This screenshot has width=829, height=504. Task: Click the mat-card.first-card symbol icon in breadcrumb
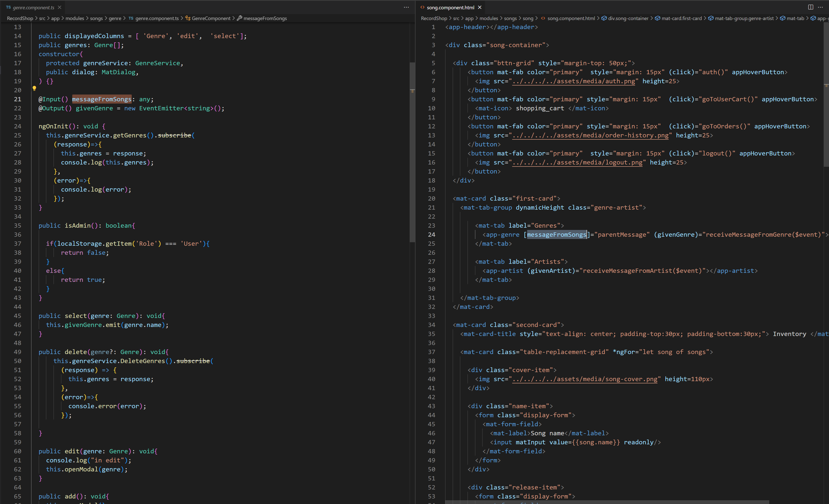tap(657, 18)
